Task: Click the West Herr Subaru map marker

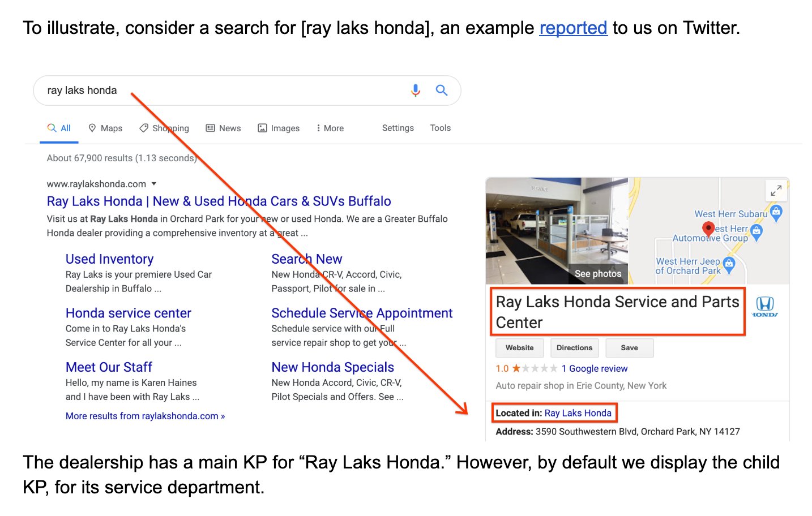Action: pyautogui.click(x=776, y=213)
